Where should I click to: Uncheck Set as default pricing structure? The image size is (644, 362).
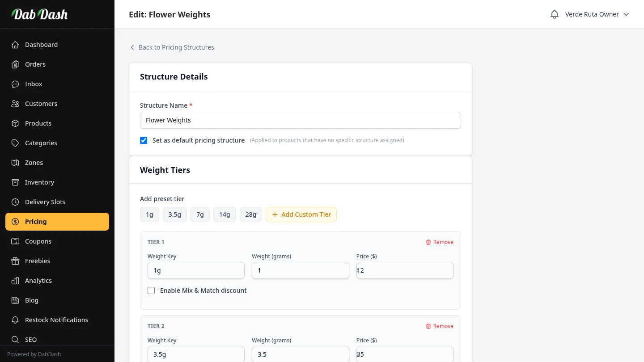(x=144, y=140)
